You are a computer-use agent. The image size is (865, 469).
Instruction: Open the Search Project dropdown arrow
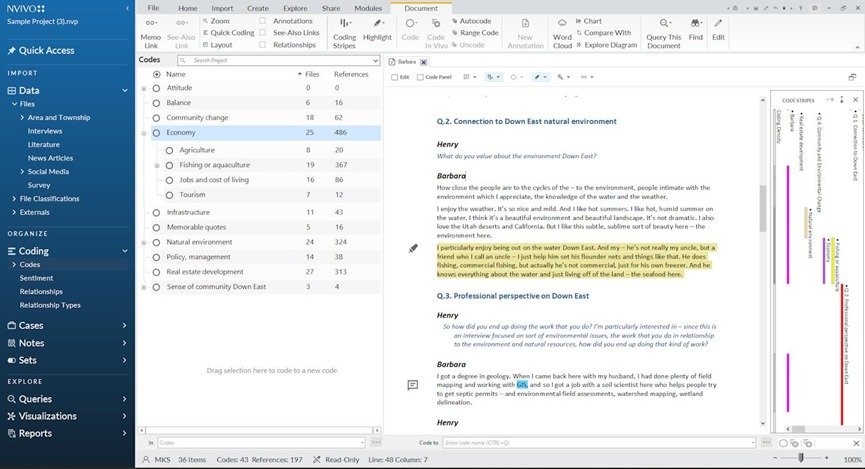click(x=376, y=60)
